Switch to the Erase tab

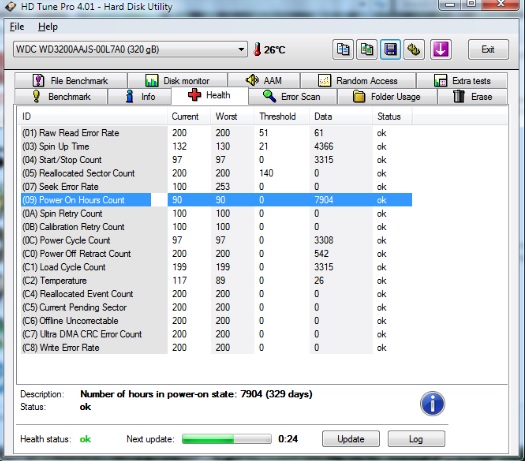click(x=472, y=97)
